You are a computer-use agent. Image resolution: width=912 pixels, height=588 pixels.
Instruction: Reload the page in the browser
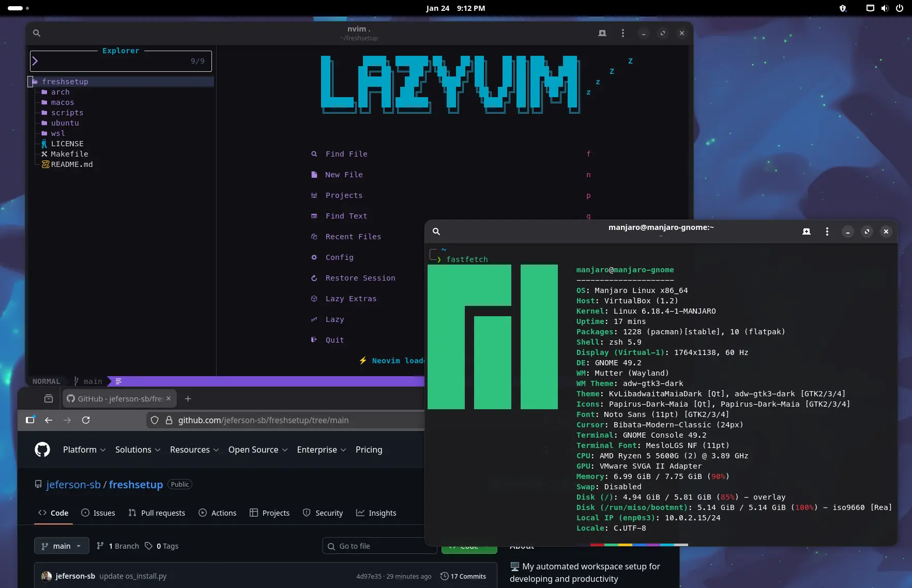(x=86, y=420)
